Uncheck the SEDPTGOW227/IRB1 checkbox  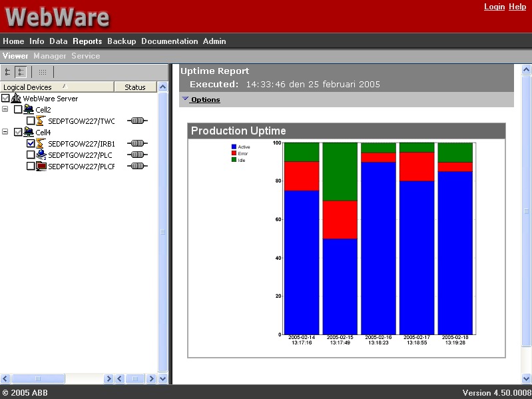31,143
